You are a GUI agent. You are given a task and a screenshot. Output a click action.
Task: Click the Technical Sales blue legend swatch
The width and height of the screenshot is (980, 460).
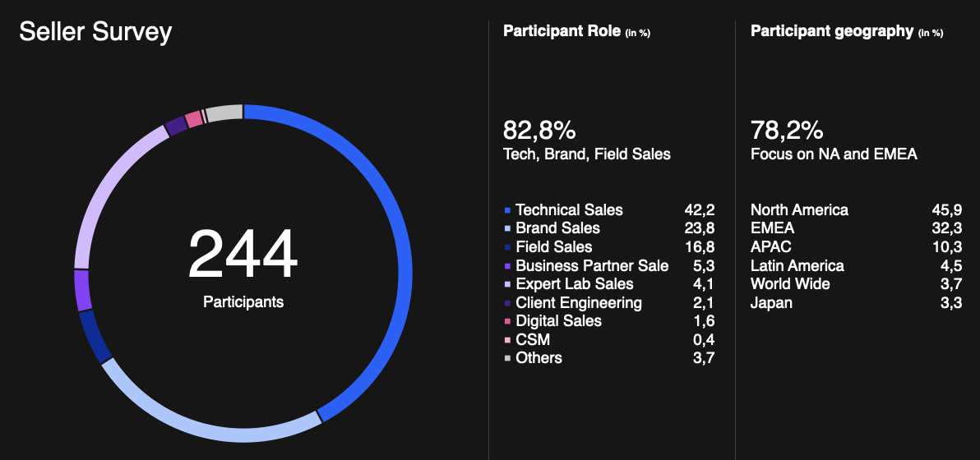pos(507,210)
